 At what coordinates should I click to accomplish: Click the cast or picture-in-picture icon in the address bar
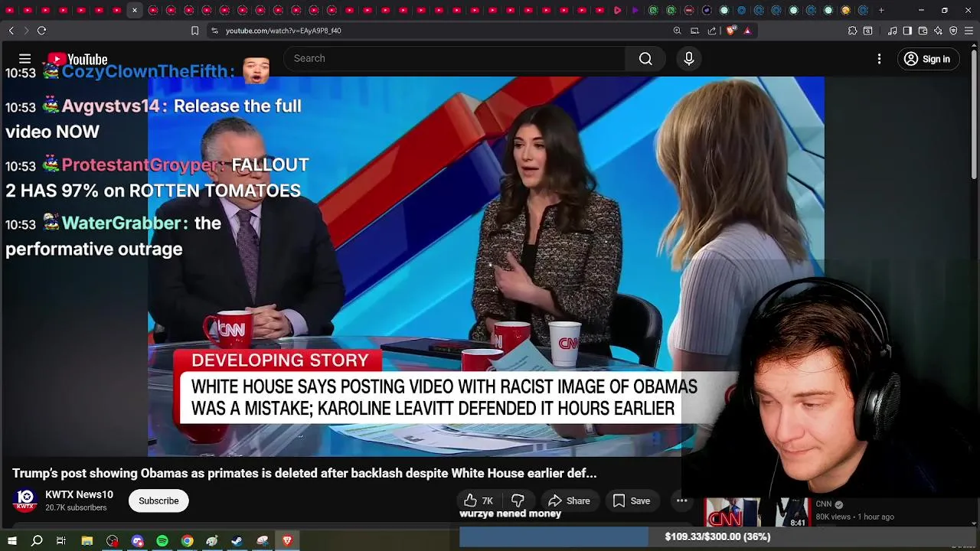[694, 31]
